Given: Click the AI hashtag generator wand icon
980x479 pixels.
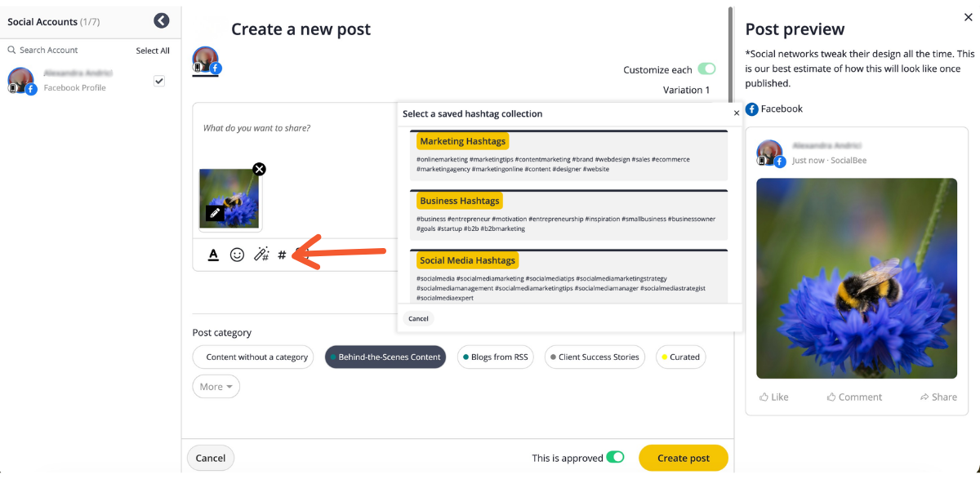Looking at the screenshot, I should (x=261, y=255).
